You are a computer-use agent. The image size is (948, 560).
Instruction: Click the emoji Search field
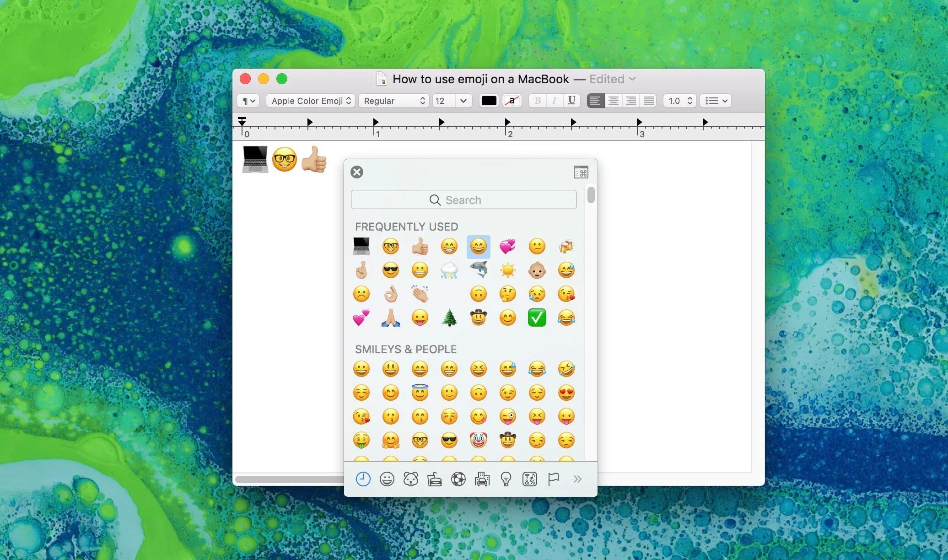(x=463, y=200)
